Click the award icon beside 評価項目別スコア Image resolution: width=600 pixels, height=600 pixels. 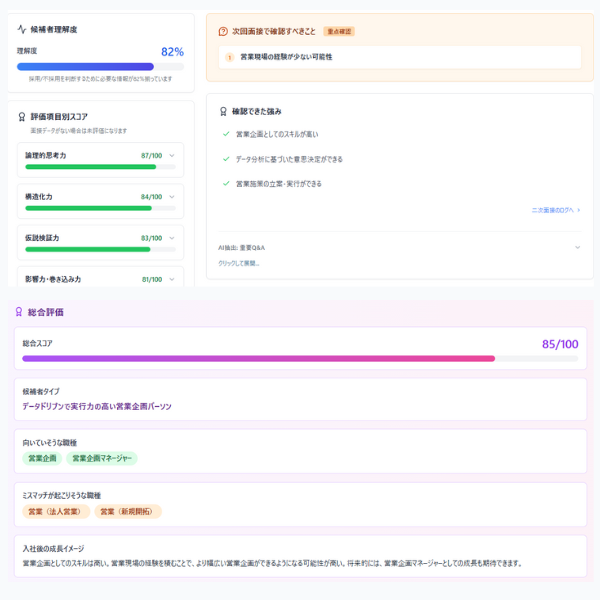click(22, 117)
